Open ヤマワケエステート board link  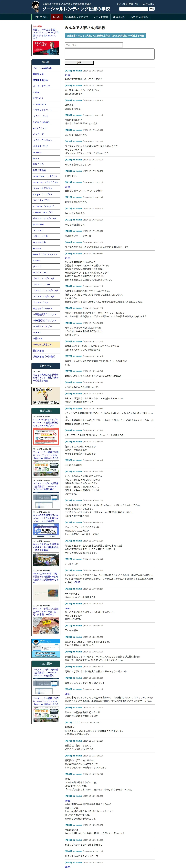click(x=46, y=111)
